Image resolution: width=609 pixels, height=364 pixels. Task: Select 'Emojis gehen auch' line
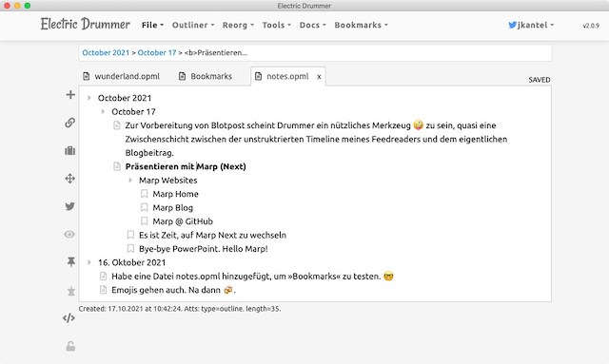tap(173, 290)
